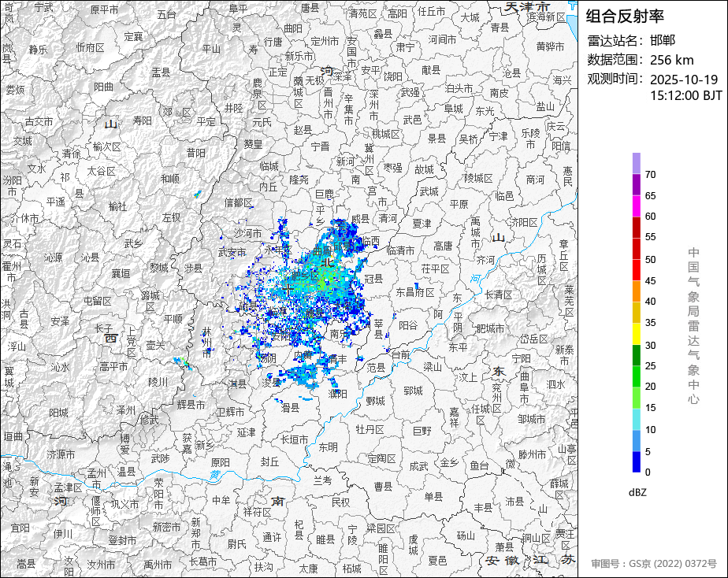Click the observation date 2025-10-19
This screenshot has height=578, width=728.
coord(684,80)
